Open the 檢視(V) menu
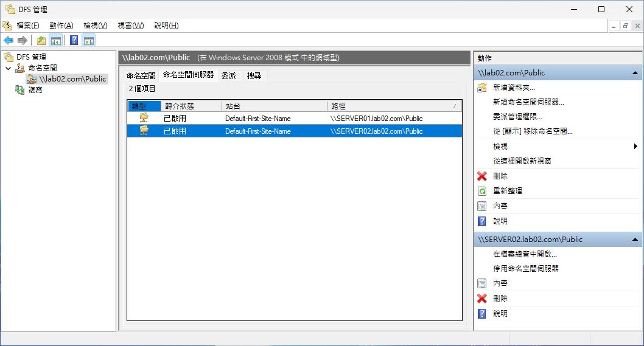This screenshot has height=346, width=644. click(96, 26)
